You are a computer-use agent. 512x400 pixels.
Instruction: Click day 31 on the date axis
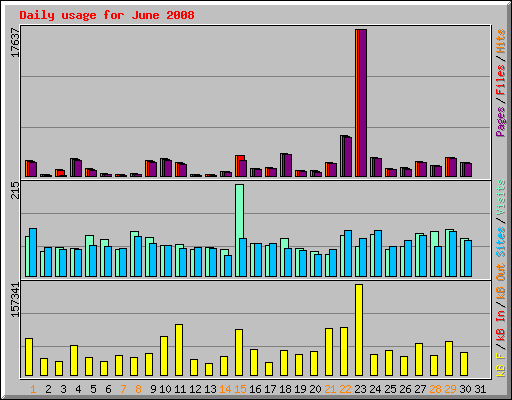click(x=480, y=389)
